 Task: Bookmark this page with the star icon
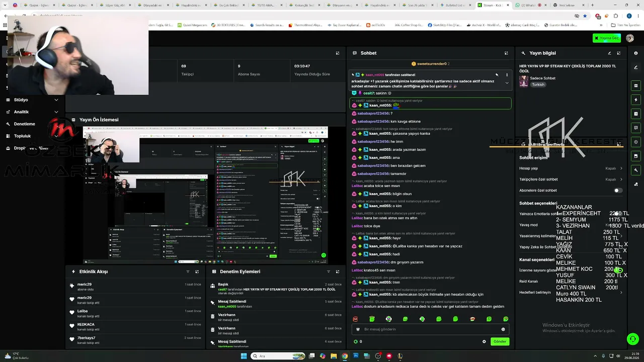585,16
